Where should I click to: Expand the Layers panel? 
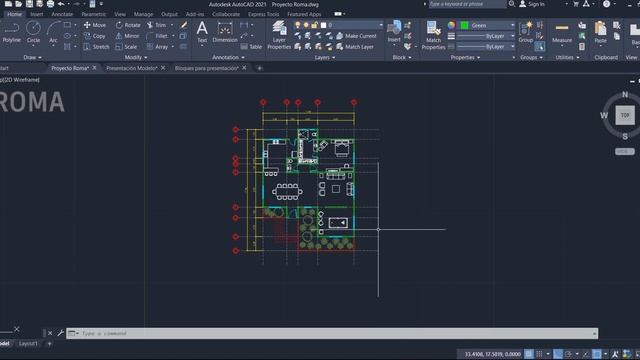(324, 58)
